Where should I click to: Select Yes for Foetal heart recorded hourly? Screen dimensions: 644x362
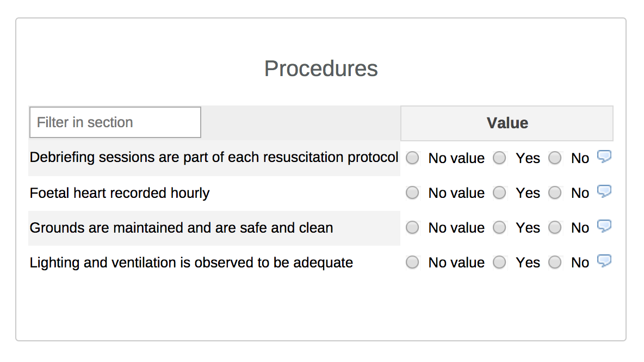click(x=499, y=193)
